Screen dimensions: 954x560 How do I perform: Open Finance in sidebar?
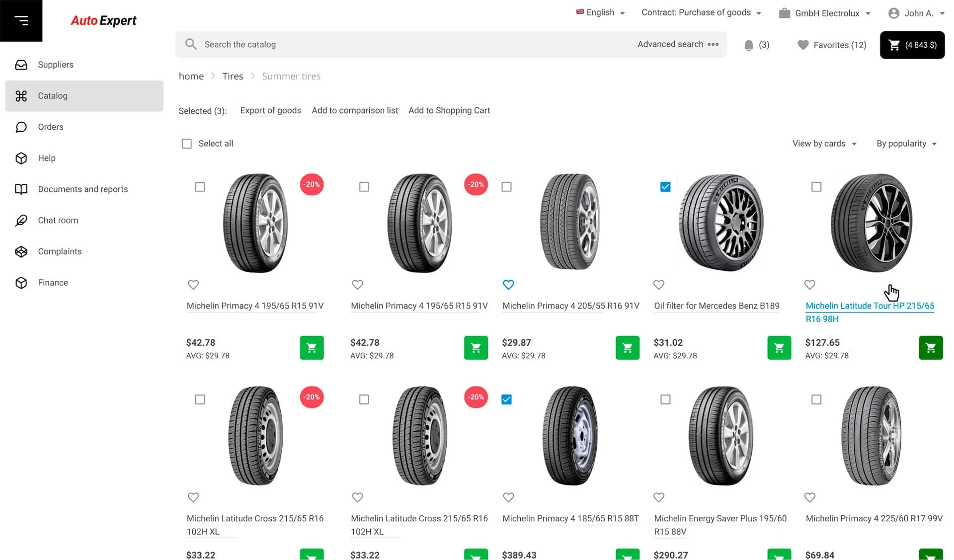(x=84, y=283)
